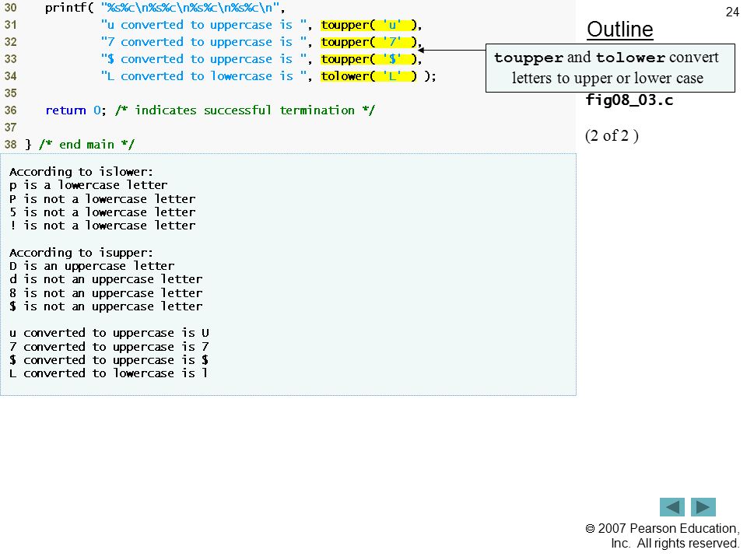Click the 'return 0;' statement

[x=75, y=110]
